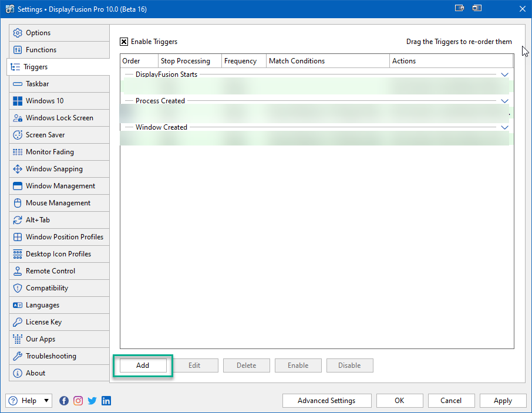The height and width of the screenshot is (413, 532).
Task: Click the Actions column header
Action: click(x=451, y=61)
